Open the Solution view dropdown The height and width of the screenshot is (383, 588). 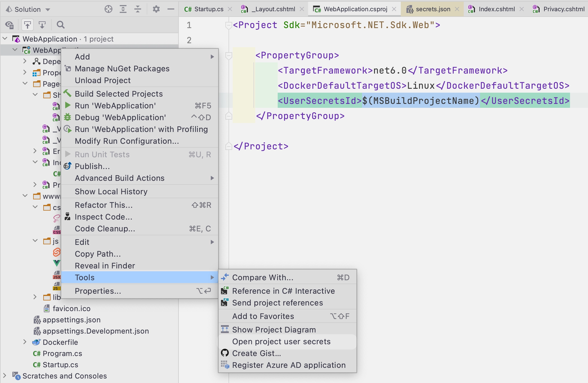tap(48, 10)
